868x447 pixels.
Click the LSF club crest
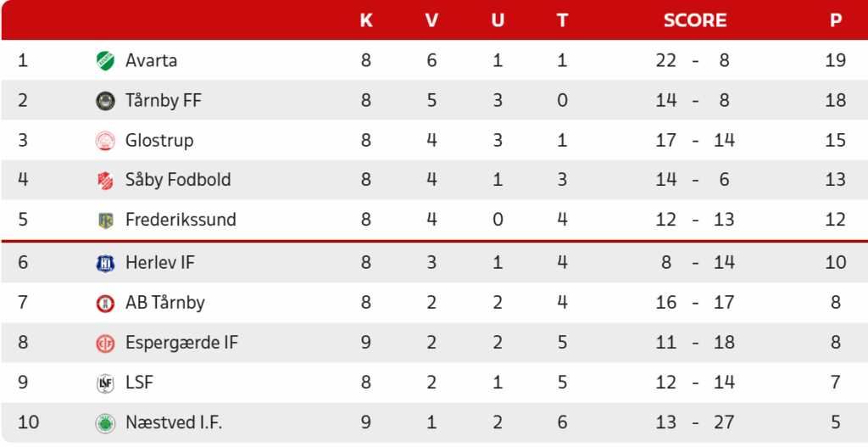click(x=105, y=383)
